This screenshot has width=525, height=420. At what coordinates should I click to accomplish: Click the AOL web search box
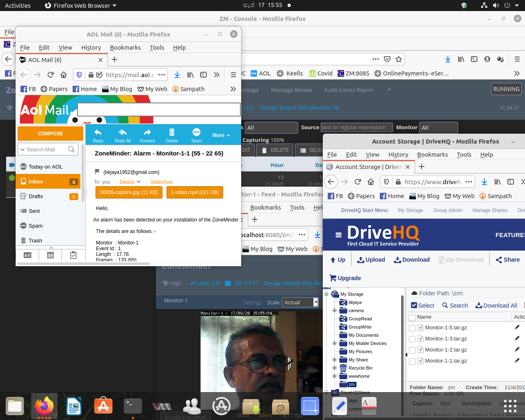tap(159, 110)
